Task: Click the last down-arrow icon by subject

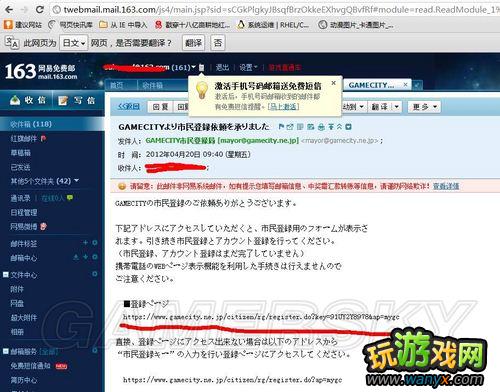Action: click(x=348, y=127)
